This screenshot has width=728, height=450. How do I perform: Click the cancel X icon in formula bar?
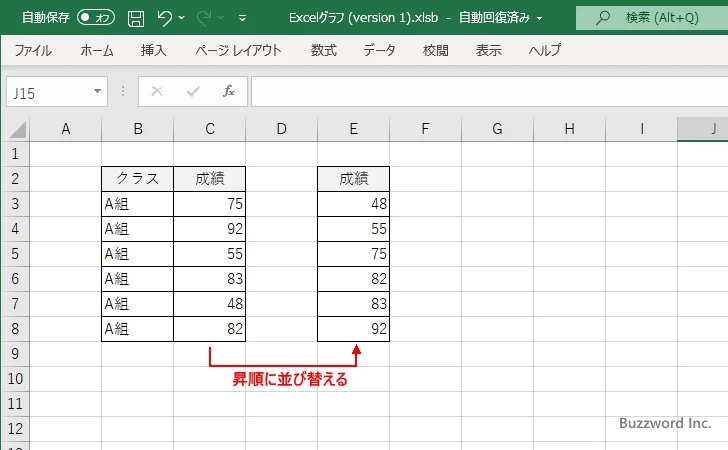[x=157, y=91]
